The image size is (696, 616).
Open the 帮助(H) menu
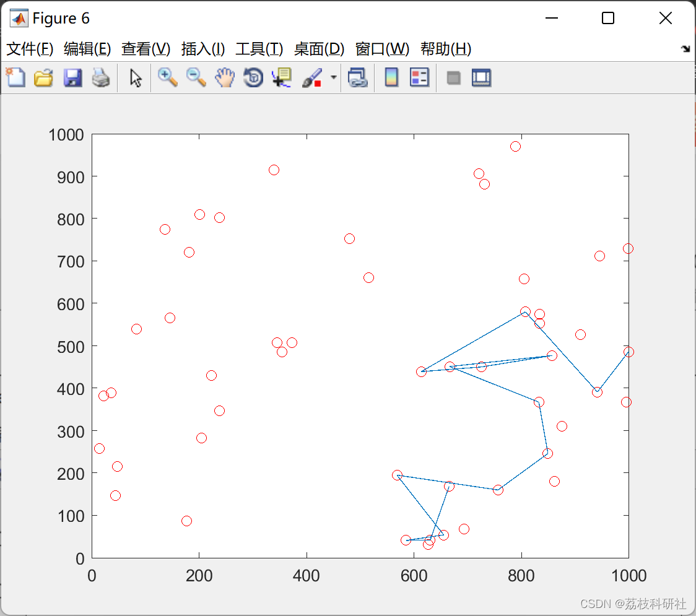pos(446,49)
